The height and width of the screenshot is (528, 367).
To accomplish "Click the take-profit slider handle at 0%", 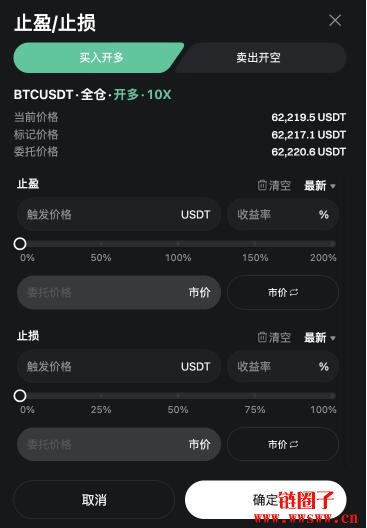I will tap(20, 243).
